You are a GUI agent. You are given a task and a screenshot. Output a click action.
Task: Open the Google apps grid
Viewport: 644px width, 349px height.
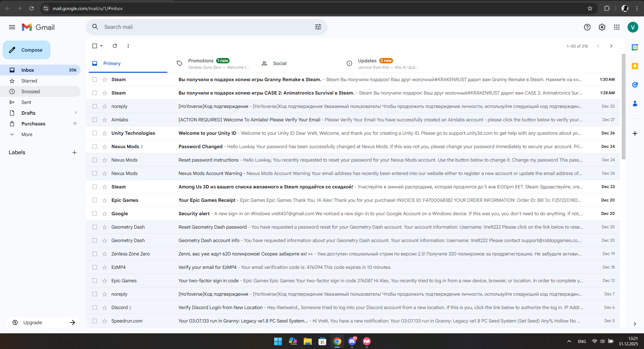617,27
